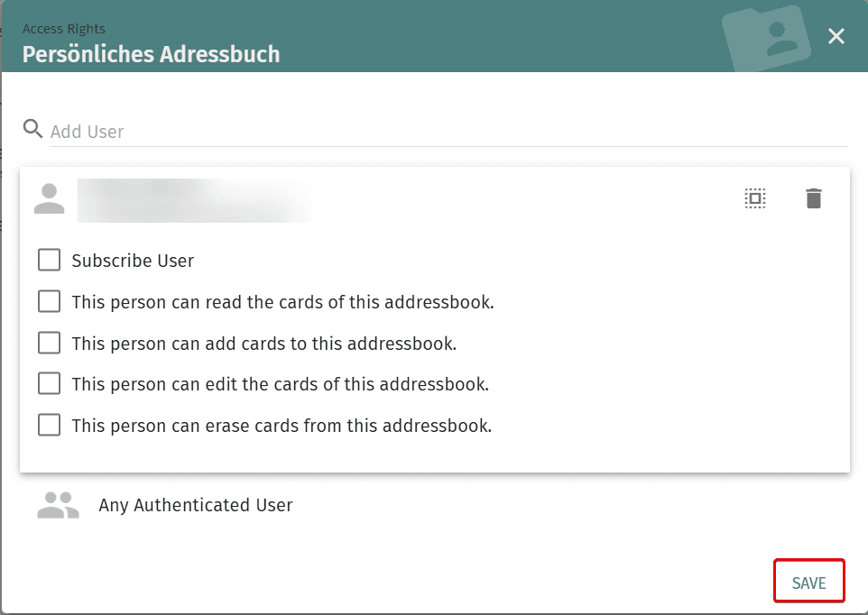Click the Access Rights header label
This screenshot has width=868, height=615.
[64, 29]
